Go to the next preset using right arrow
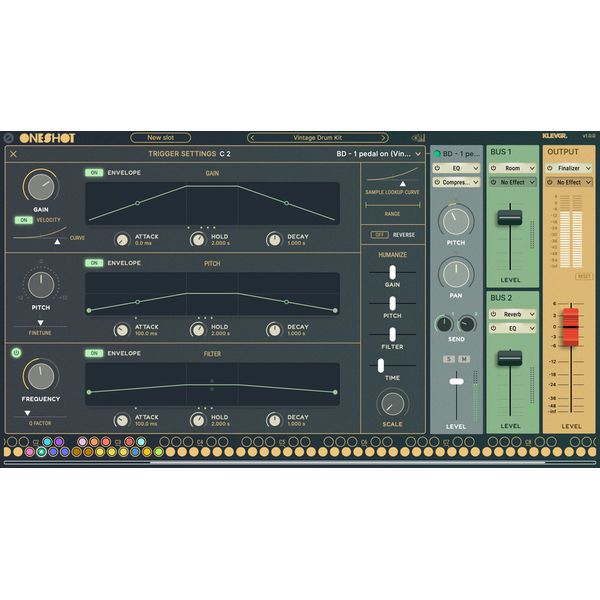Viewport: 600px width, 600px height. (382, 138)
